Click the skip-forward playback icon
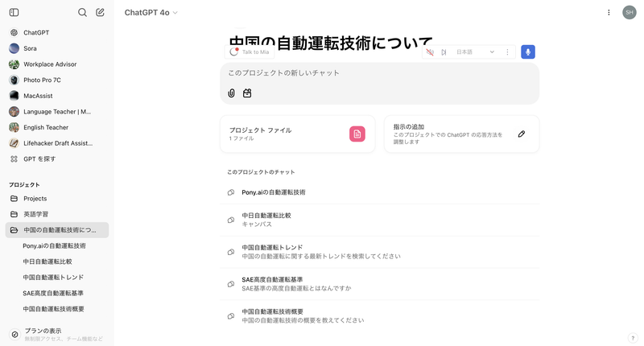This screenshot has width=644, height=346. click(x=444, y=52)
